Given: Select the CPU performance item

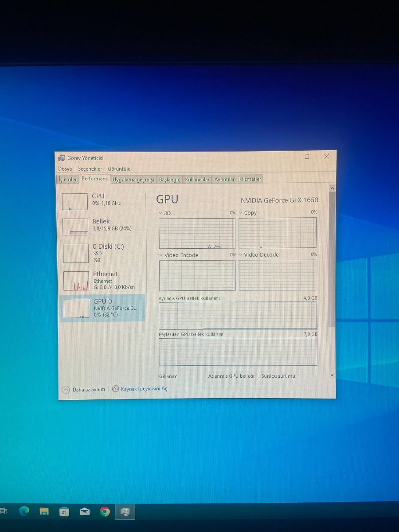Looking at the screenshot, I should (102, 201).
